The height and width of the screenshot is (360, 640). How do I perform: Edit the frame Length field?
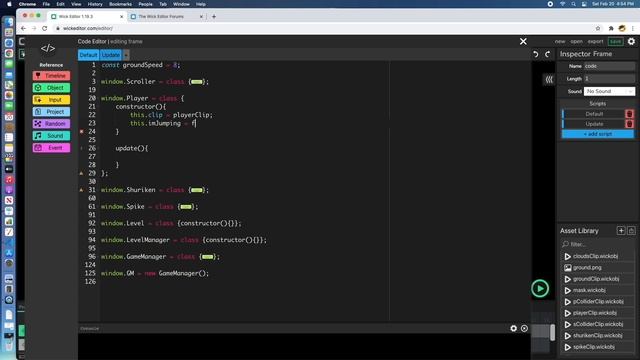point(609,79)
